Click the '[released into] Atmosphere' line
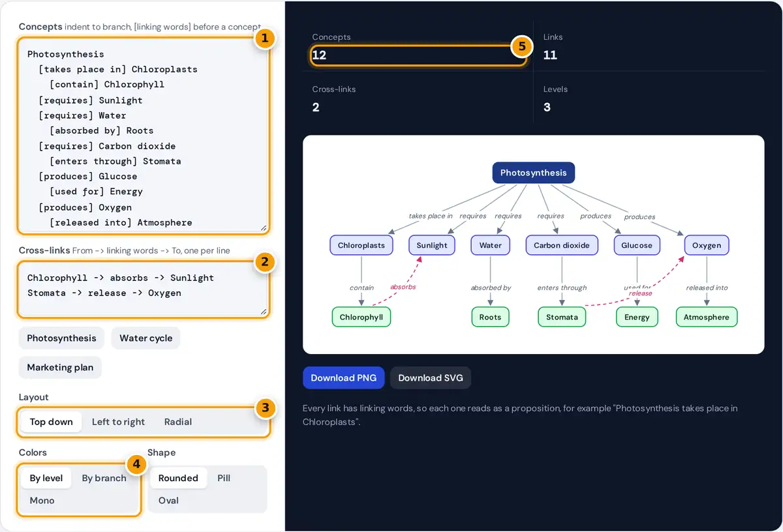Viewport: 783px width, 532px height. coord(121,222)
